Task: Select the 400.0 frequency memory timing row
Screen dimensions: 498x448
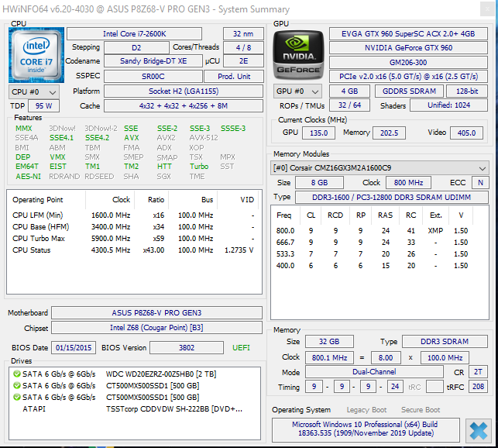Action: (x=380, y=266)
